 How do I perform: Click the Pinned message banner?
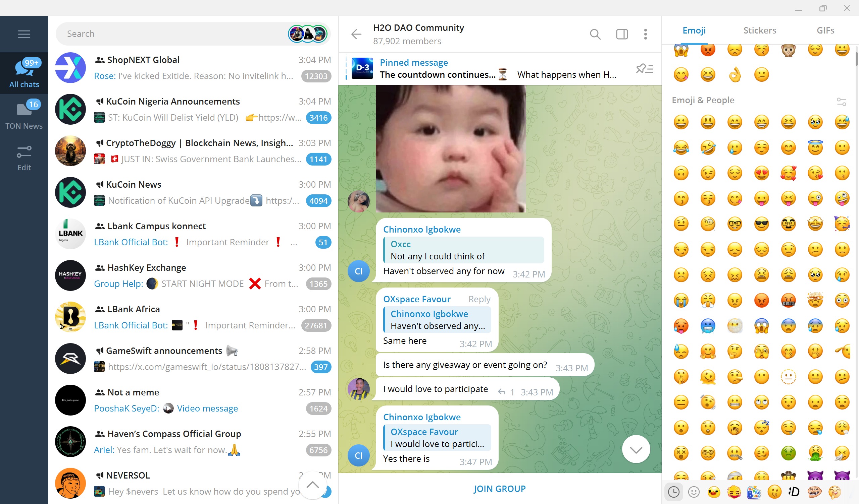(x=491, y=68)
